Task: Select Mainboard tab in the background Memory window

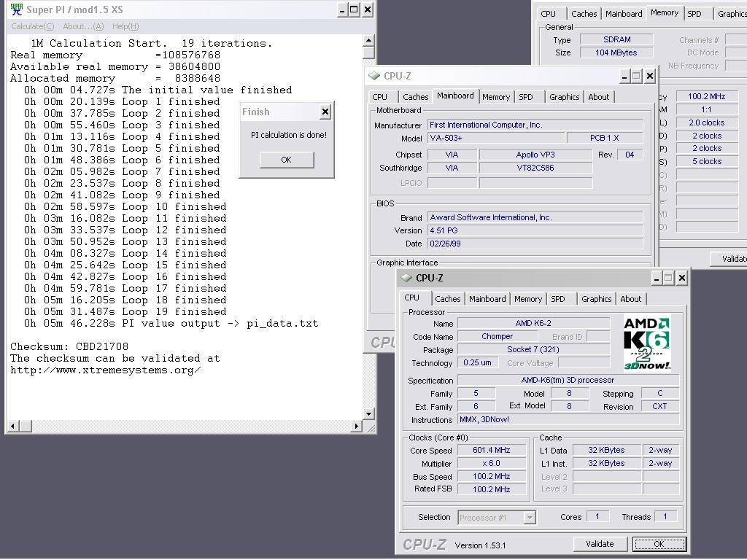Action: point(624,14)
